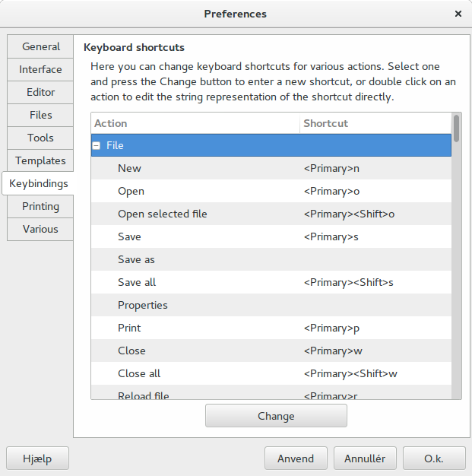Open help via the Hjælp button

(38, 459)
